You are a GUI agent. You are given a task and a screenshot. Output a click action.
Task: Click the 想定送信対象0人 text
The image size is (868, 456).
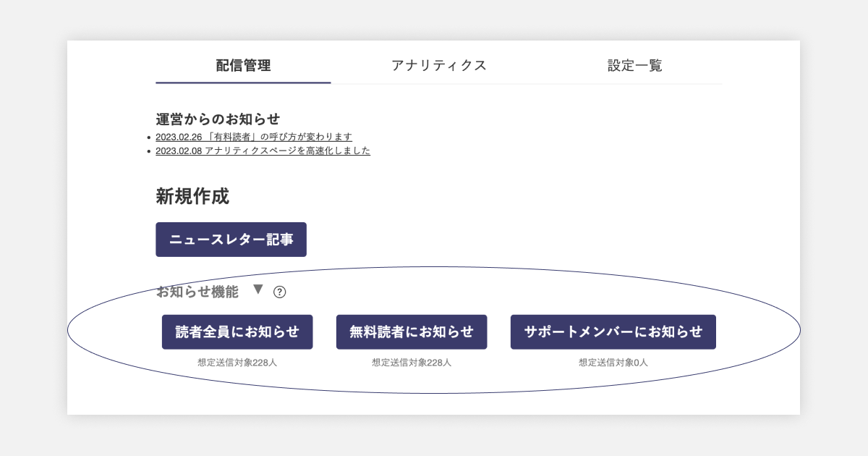coord(613,363)
